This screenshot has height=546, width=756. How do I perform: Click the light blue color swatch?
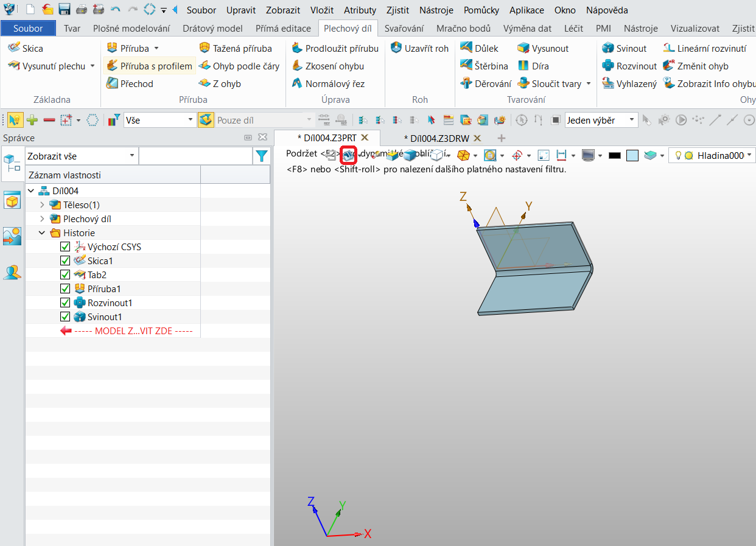pyautogui.click(x=632, y=155)
